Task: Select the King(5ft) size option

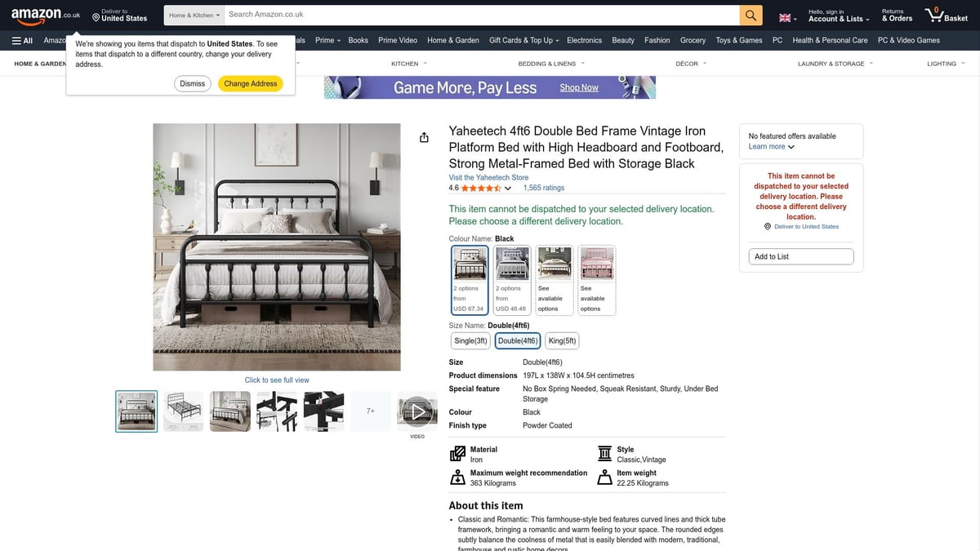Action: [x=562, y=340]
